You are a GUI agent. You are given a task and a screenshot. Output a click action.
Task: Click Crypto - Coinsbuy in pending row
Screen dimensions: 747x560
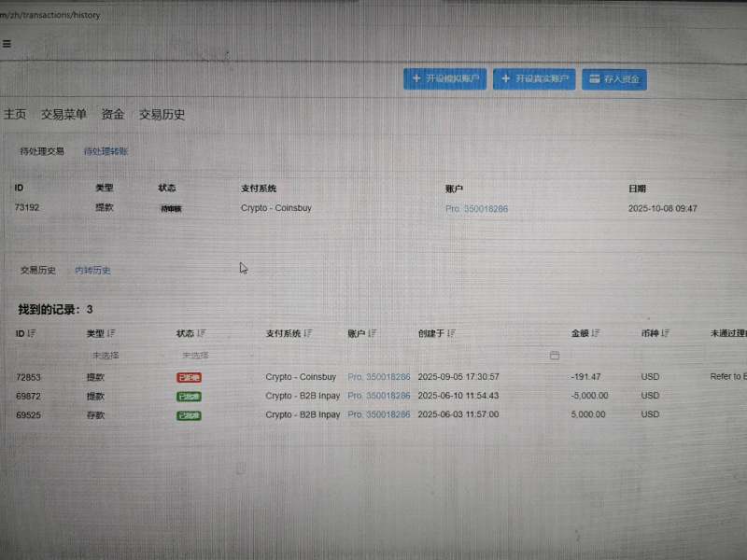pyautogui.click(x=276, y=208)
